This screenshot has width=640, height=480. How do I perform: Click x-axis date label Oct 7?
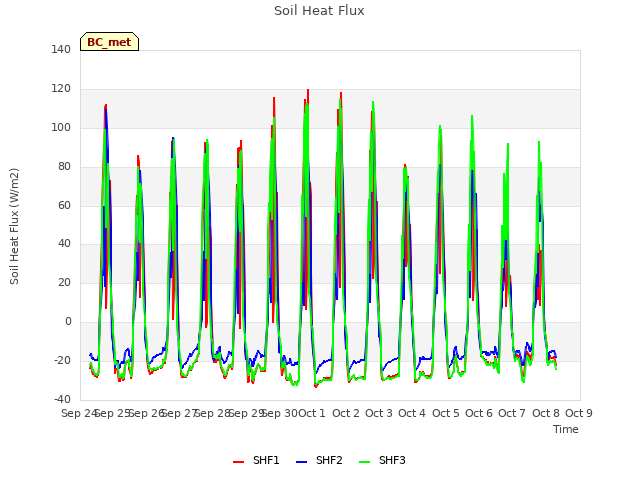[x=512, y=413]
